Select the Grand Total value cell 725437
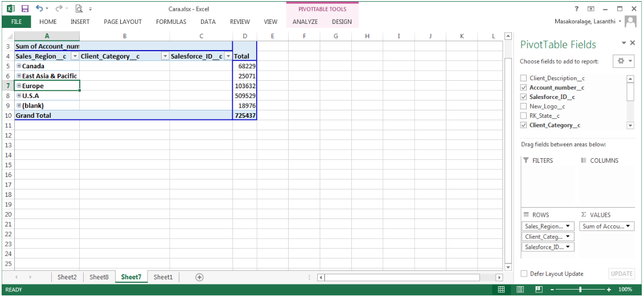This screenshot has height=297, width=644. 244,115
